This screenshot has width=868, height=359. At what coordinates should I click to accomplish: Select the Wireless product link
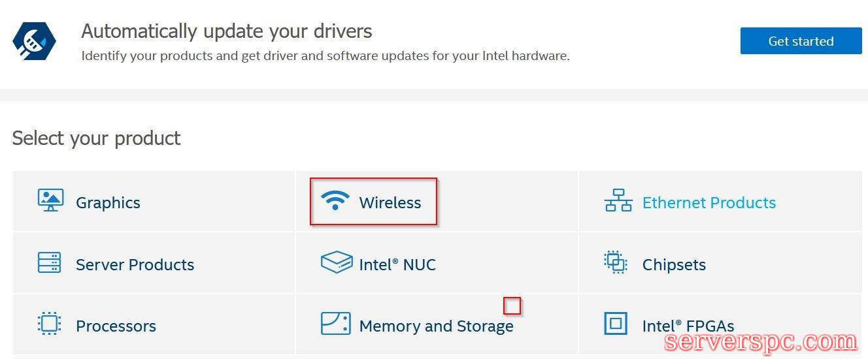click(x=390, y=203)
